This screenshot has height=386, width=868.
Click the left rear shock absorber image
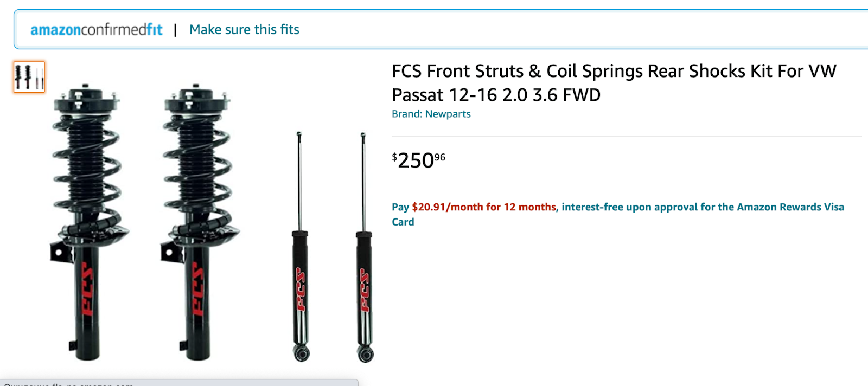(x=300, y=247)
